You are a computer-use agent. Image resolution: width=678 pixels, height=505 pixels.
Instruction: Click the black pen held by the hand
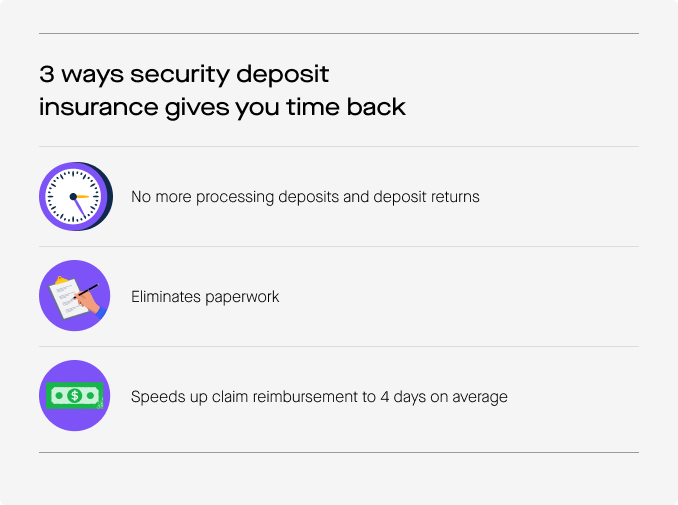[86, 291]
